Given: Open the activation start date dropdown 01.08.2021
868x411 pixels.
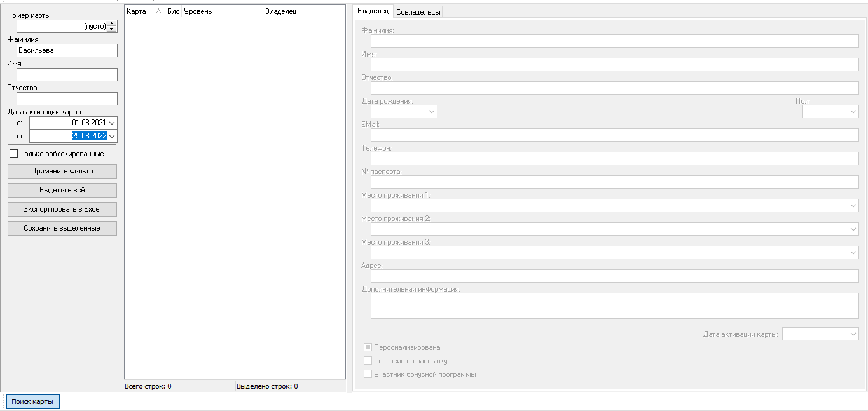Looking at the screenshot, I should point(113,123).
